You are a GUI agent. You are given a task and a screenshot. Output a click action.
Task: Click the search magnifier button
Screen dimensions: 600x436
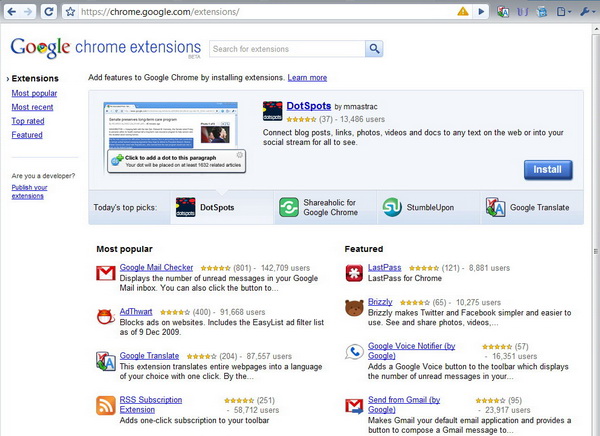(x=374, y=49)
